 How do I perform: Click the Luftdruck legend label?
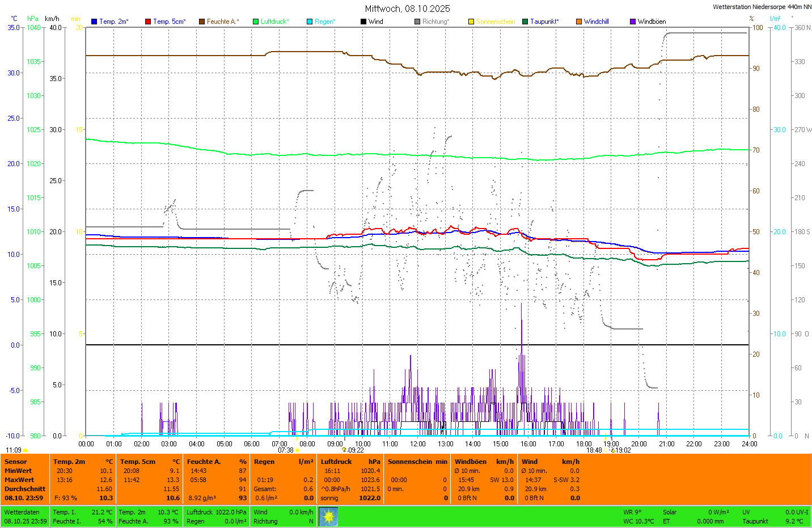click(274, 22)
